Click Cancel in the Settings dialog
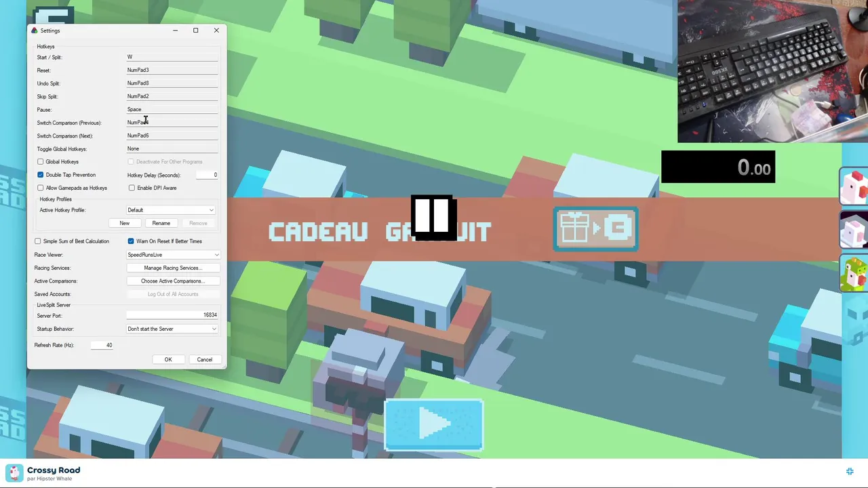This screenshot has height=488, width=868. [205, 359]
